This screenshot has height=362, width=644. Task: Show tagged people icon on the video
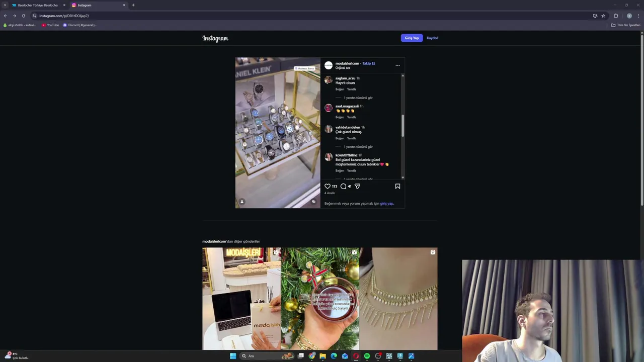[242, 202]
